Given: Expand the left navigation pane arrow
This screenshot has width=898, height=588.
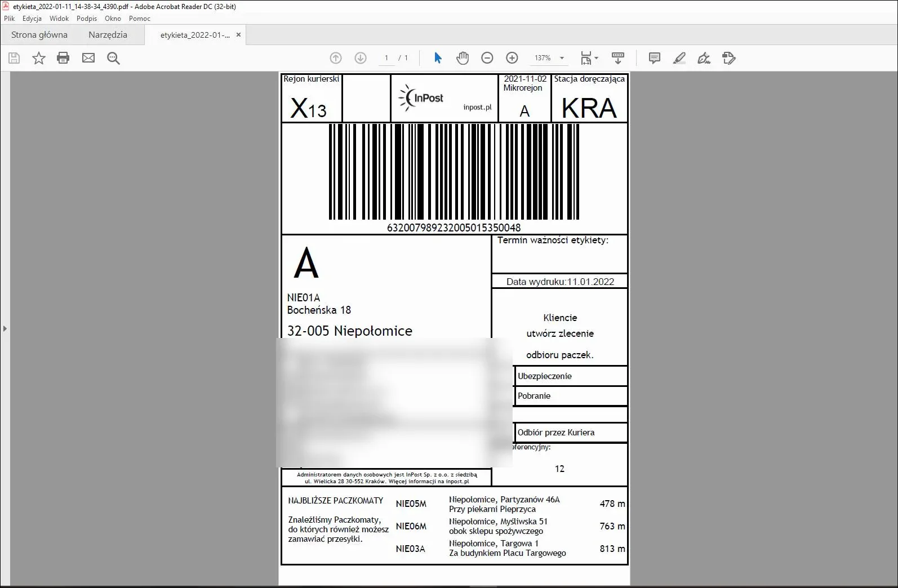Looking at the screenshot, I should point(5,328).
